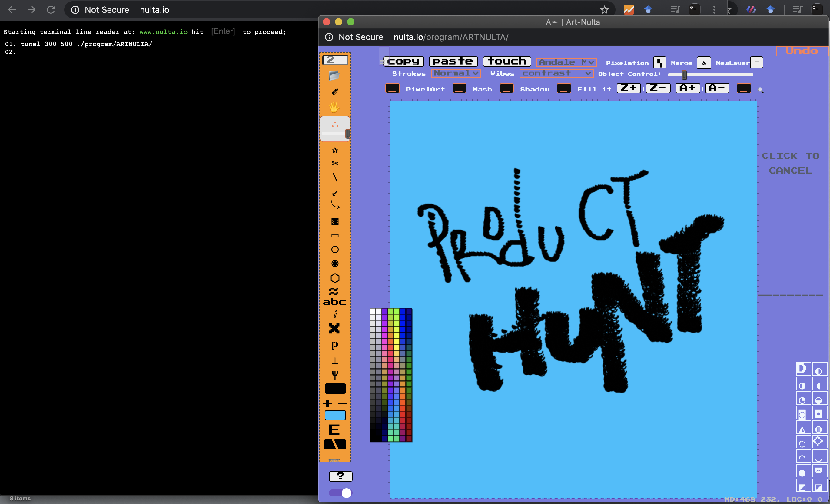
Task: Enable the Shadow option box
Action: click(506, 89)
